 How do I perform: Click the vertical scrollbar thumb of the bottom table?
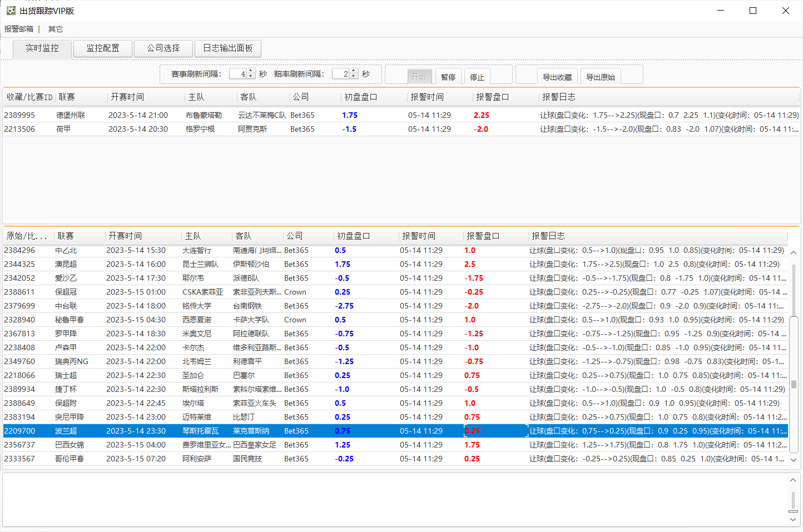(x=794, y=385)
